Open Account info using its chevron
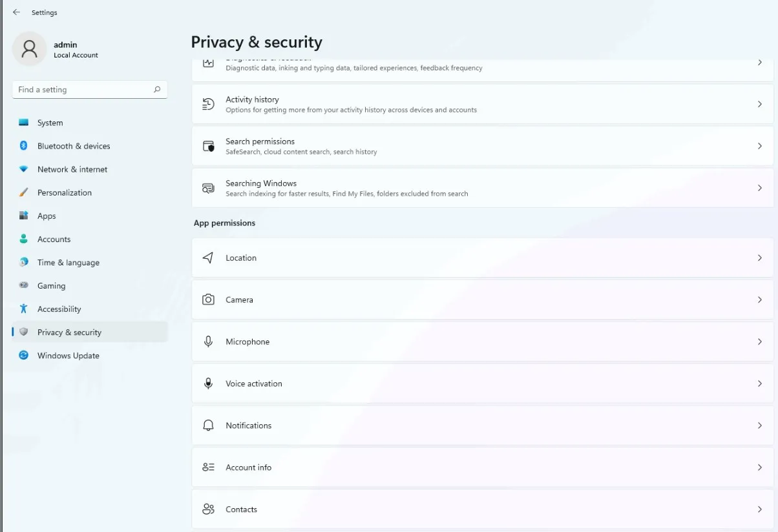This screenshot has height=532, width=778. tap(760, 467)
